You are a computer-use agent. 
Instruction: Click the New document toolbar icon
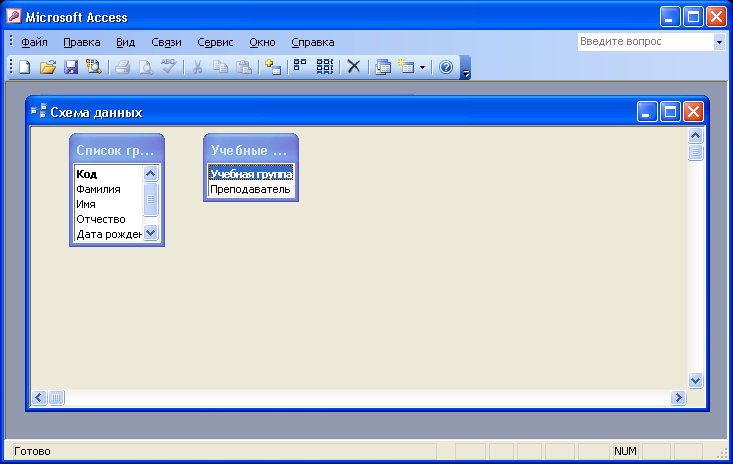[x=24, y=67]
